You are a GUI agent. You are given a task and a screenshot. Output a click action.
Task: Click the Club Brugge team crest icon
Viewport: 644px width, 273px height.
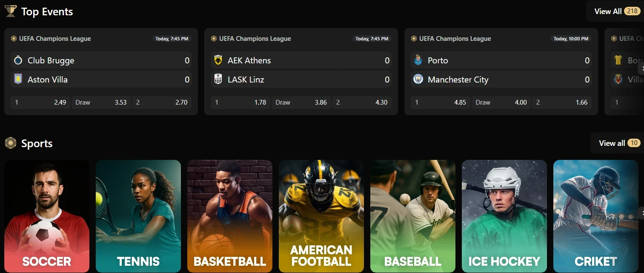[18, 60]
